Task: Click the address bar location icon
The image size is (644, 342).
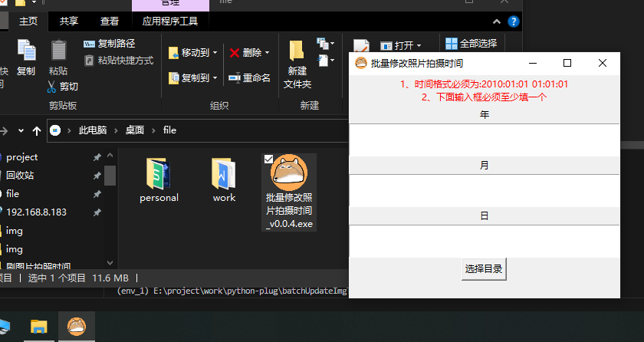Action: pos(55,130)
